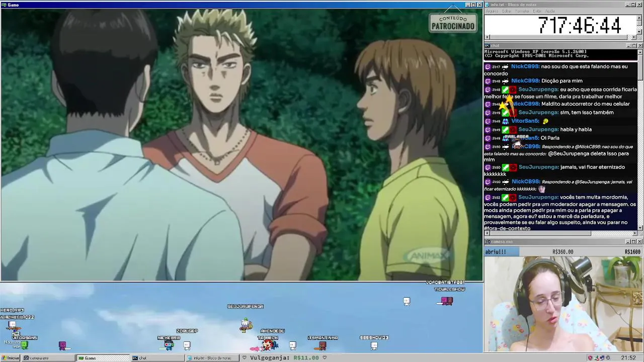This screenshot has height=362, width=644.
Task: Select the Game taskbar button
Action: point(103,358)
